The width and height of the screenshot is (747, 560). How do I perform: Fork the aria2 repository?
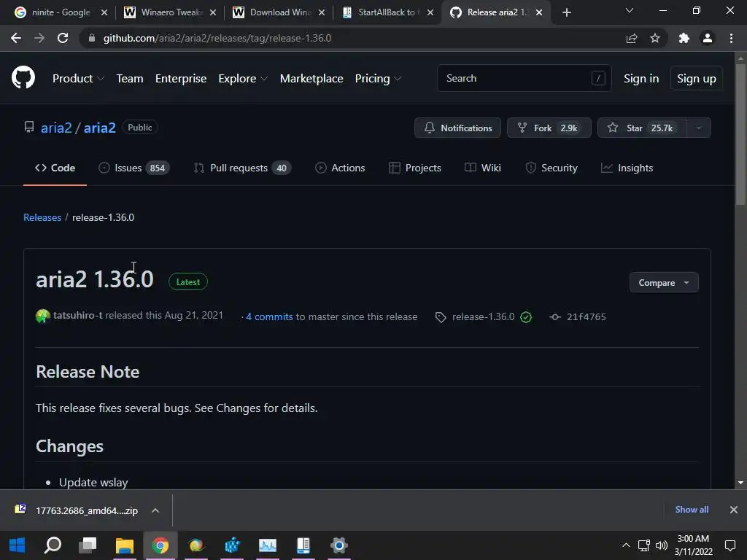click(x=549, y=128)
